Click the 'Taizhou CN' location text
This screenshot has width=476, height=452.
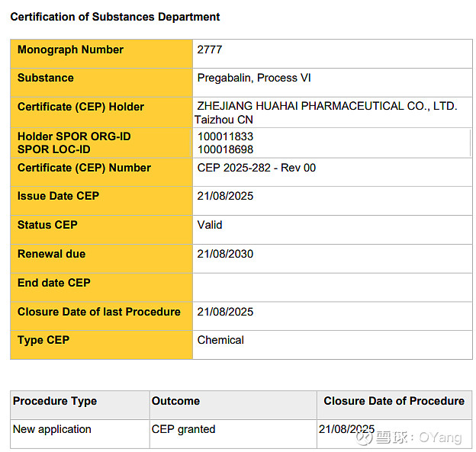[x=224, y=120]
